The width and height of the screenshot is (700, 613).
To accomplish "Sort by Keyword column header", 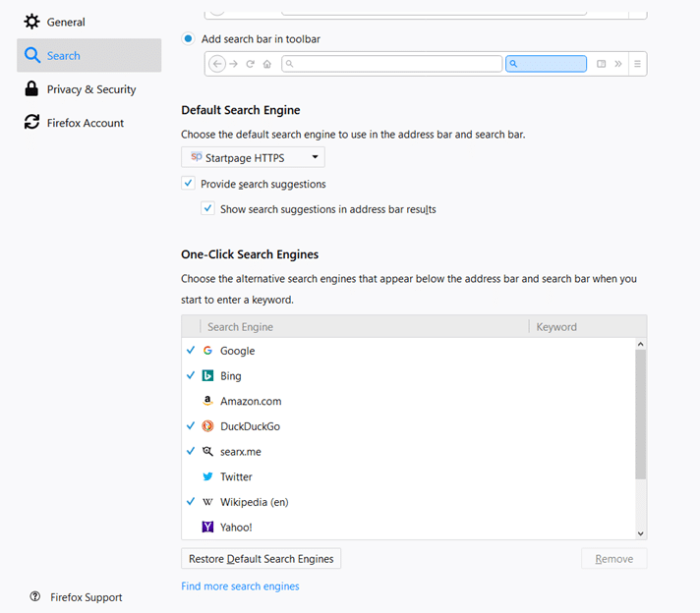I will [x=588, y=326].
